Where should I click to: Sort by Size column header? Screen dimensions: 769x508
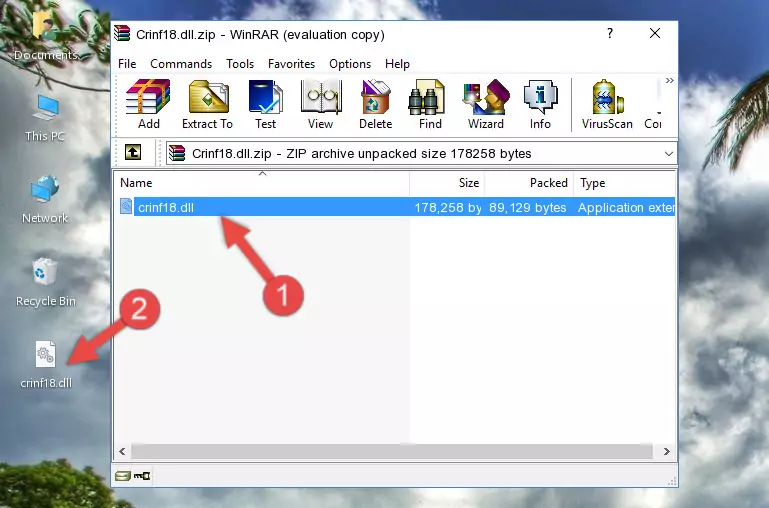click(x=447, y=183)
